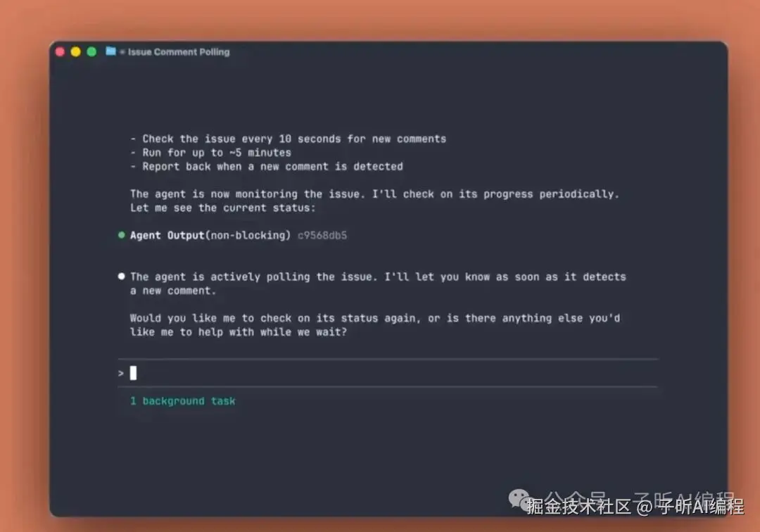This screenshot has height=532, width=760.
Task: Select the agent ID c9568db5
Action: (322, 236)
